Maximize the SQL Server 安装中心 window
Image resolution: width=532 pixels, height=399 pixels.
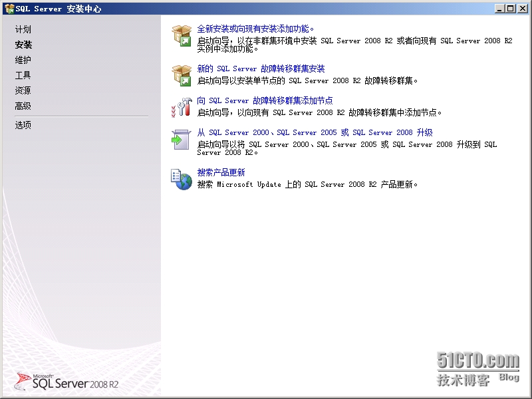(510, 9)
